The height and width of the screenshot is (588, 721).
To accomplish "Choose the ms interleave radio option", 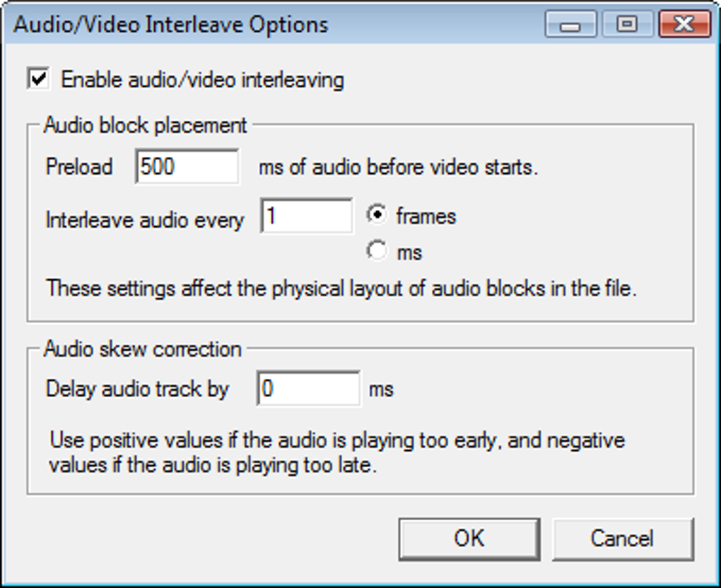I will coord(377,251).
